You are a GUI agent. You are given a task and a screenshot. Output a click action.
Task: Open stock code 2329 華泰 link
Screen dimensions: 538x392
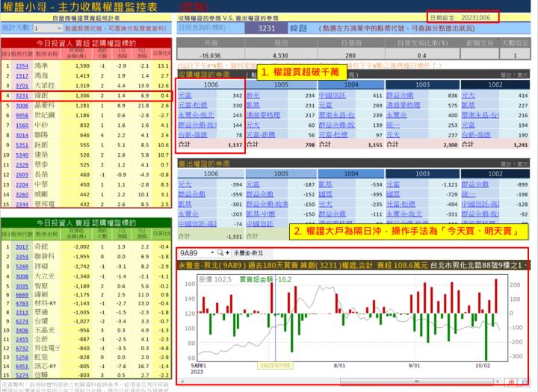pos(22,165)
